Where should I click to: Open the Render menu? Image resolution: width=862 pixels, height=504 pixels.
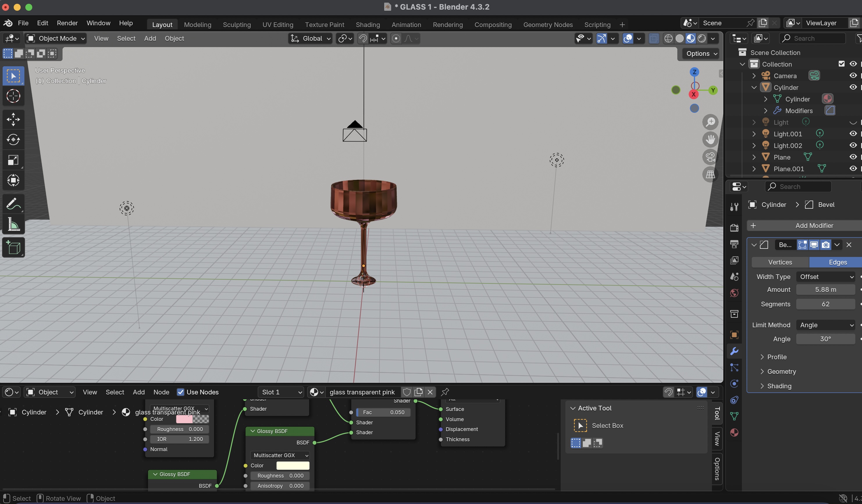pyautogui.click(x=67, y=23)
